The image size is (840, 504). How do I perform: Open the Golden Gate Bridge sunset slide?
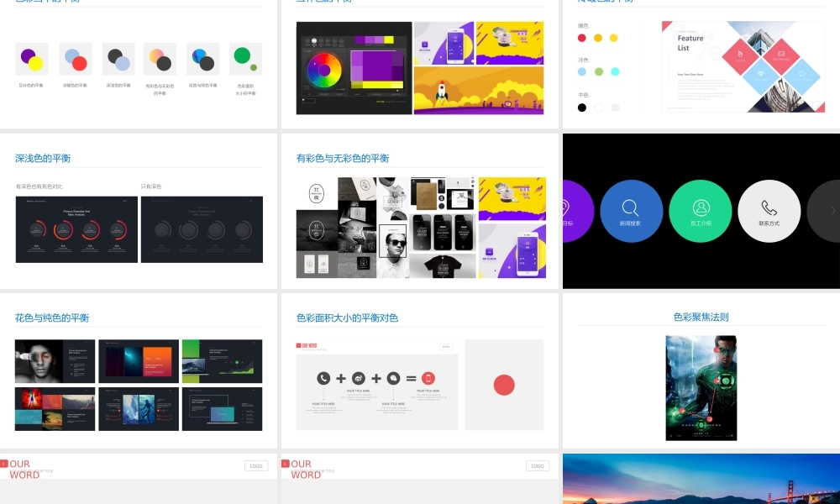[701, 479]
